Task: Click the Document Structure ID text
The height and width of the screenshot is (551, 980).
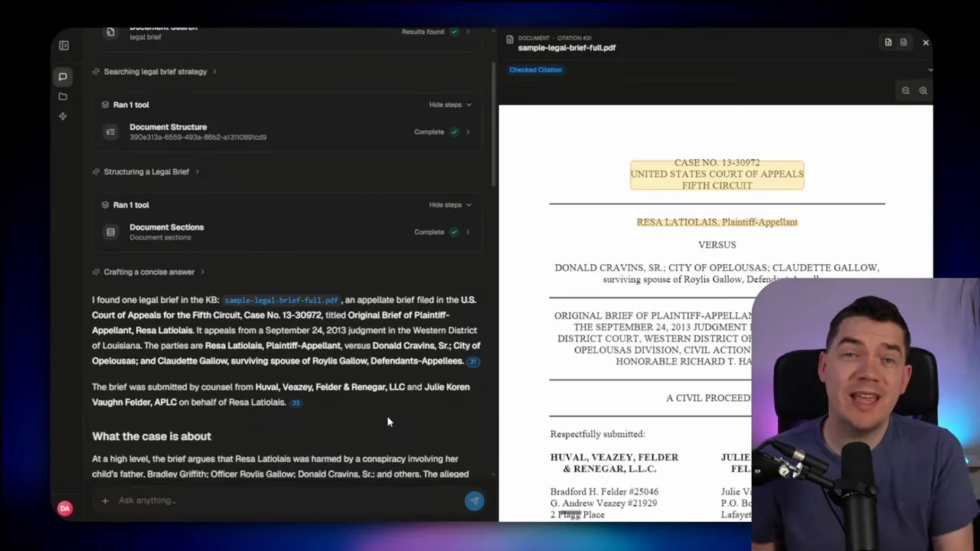Action: 198,138
